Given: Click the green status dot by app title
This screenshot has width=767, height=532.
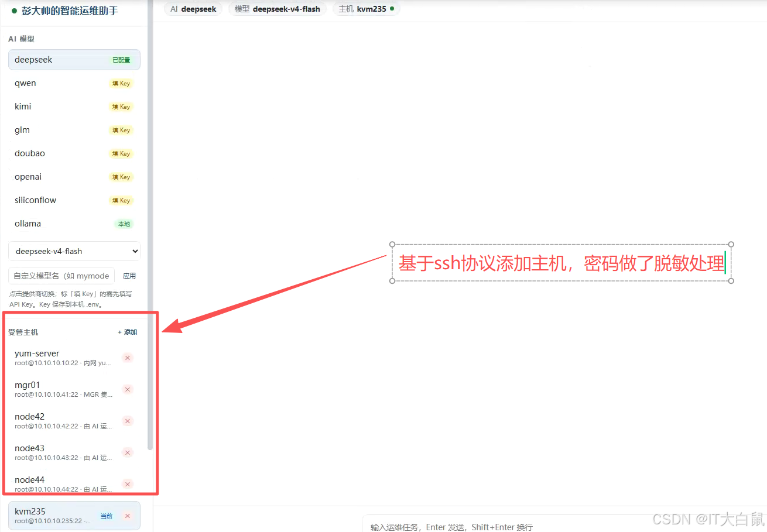Looking at the screenshot, I should pos(14,11).
